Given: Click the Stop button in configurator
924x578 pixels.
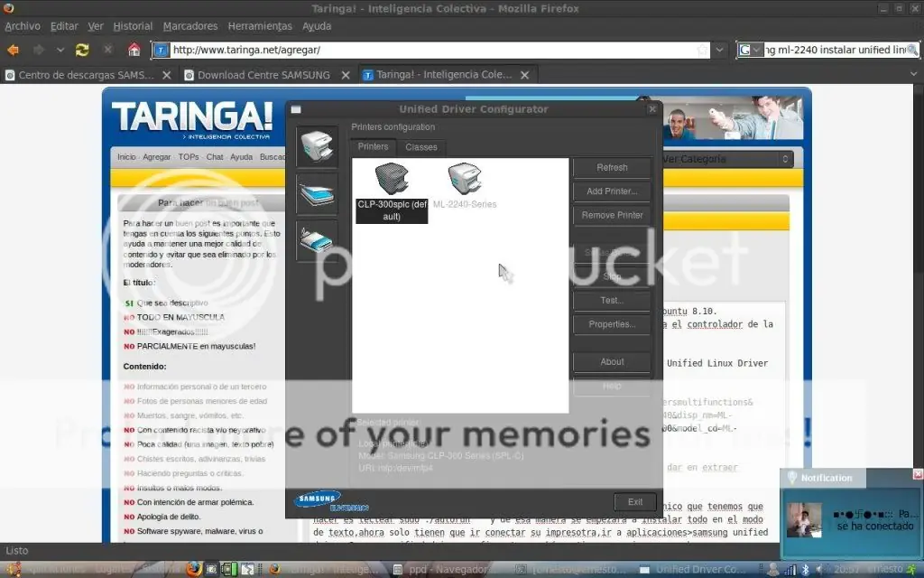Looking at the screenshot, I should point(612,276).
